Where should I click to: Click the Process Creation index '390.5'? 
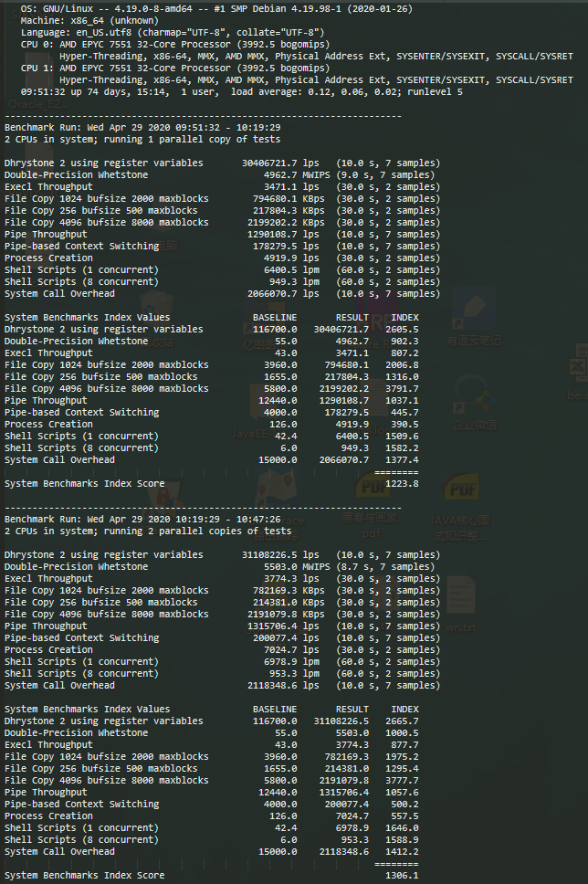click(404, 424)
